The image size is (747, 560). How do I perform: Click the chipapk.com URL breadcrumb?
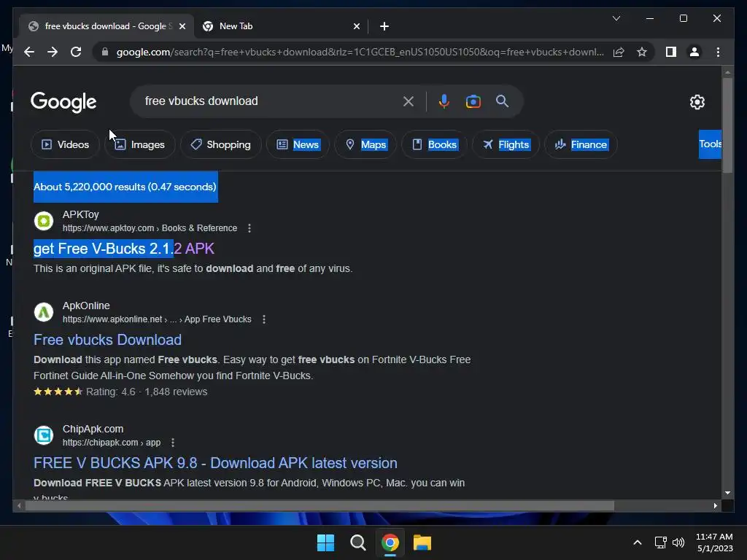(112, 443)
